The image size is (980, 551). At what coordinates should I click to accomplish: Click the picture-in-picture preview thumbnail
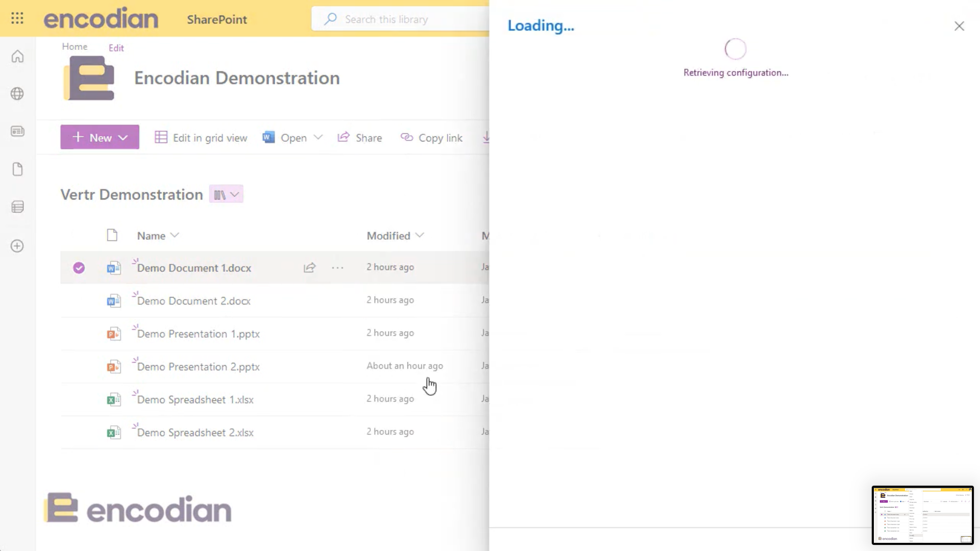(922, 515)
